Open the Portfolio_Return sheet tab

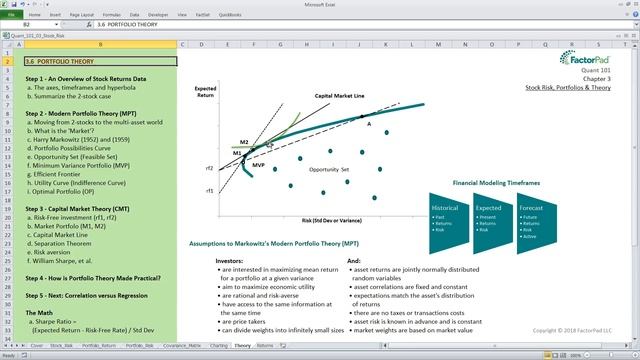tap(99, 346)
